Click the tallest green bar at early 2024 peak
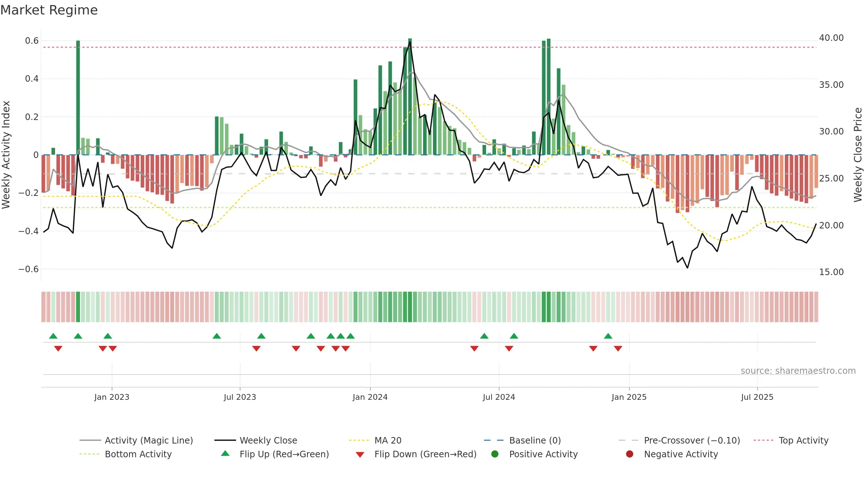The height and width of the screenshot is (488, 868). tap(410, 97)
